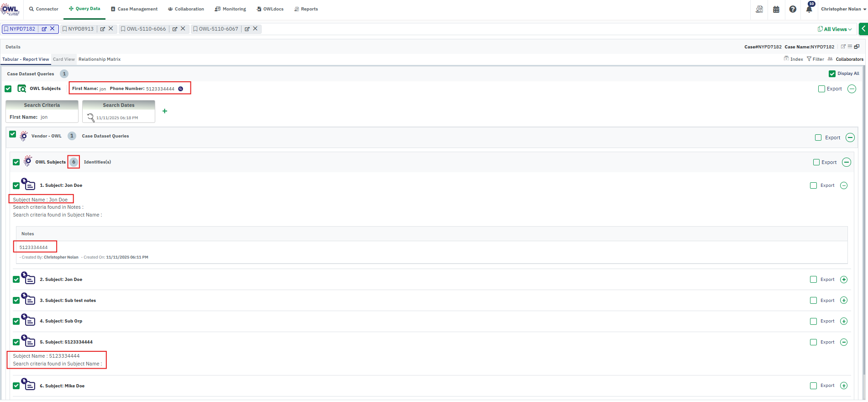Switch to the Relationship Matrix tab
Viewport: 868px width, 402px height.
[x=100, y=59]
